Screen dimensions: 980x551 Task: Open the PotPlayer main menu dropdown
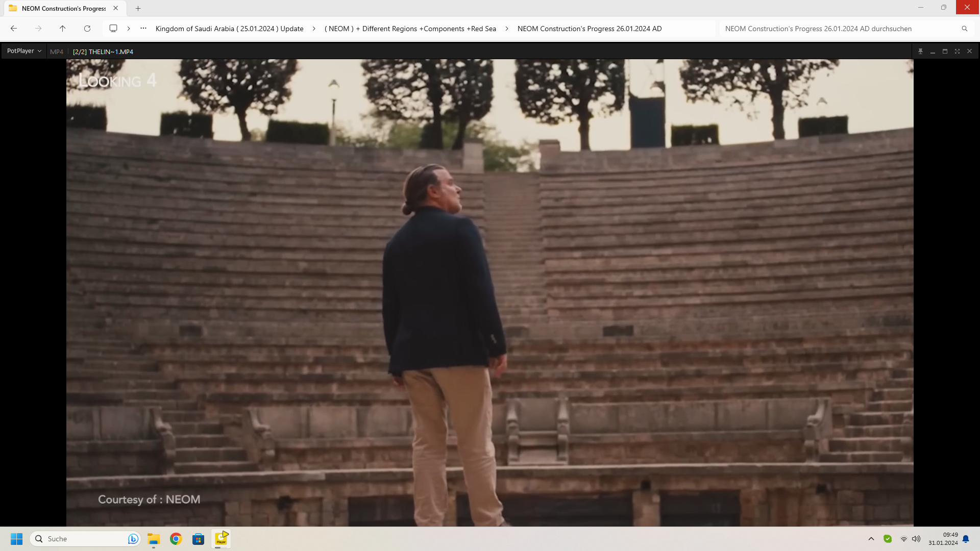point(24,51)
